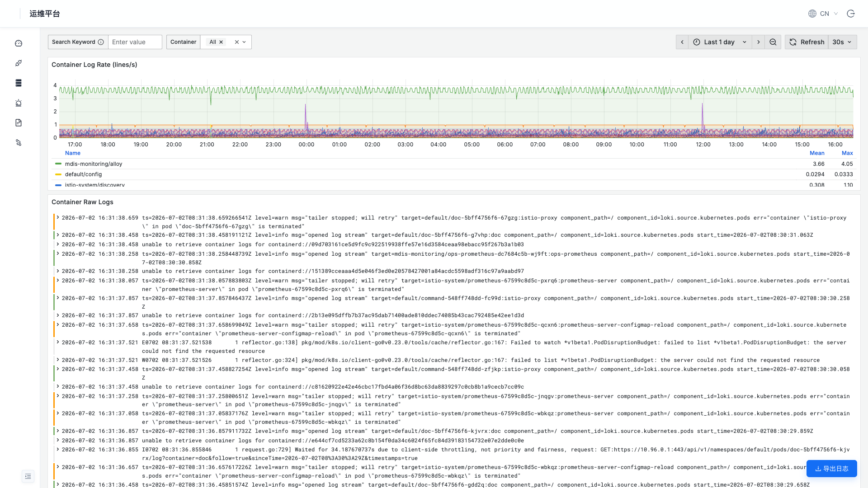This screenshot has width=868, height=488.
Task: Click the plug connection icon in sidebar
Action: tap(19, 63)
